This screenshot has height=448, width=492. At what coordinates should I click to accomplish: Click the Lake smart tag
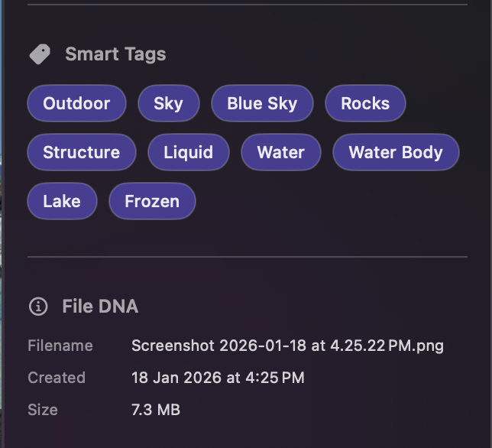coord(62,202)
